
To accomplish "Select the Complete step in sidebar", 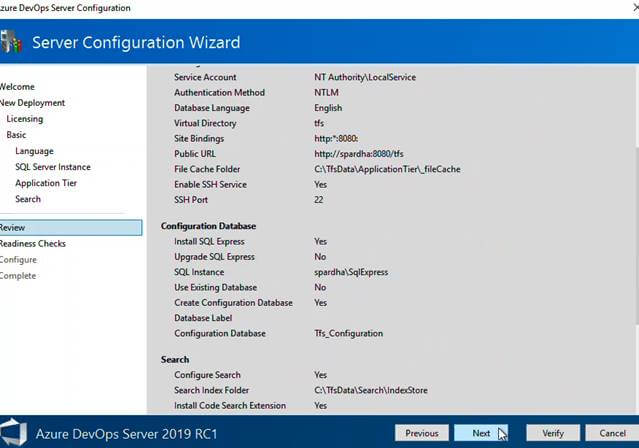I will pos(18,276).
